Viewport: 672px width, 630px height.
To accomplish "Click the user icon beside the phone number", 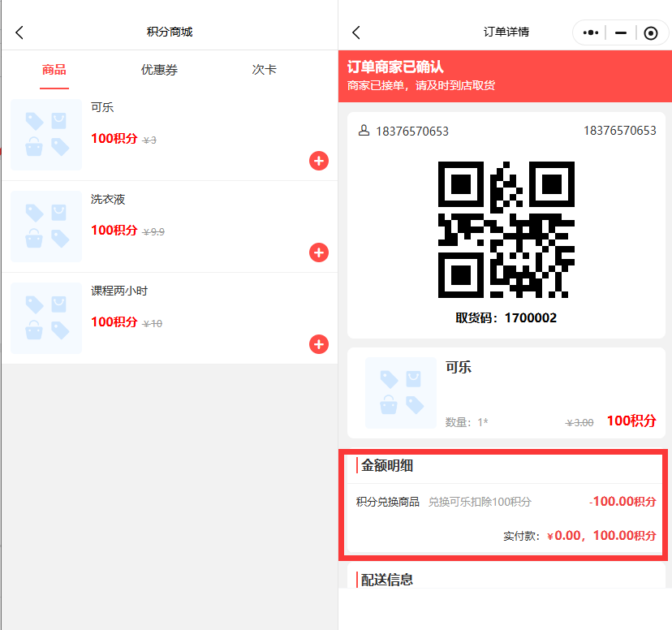I will (364, 130).
